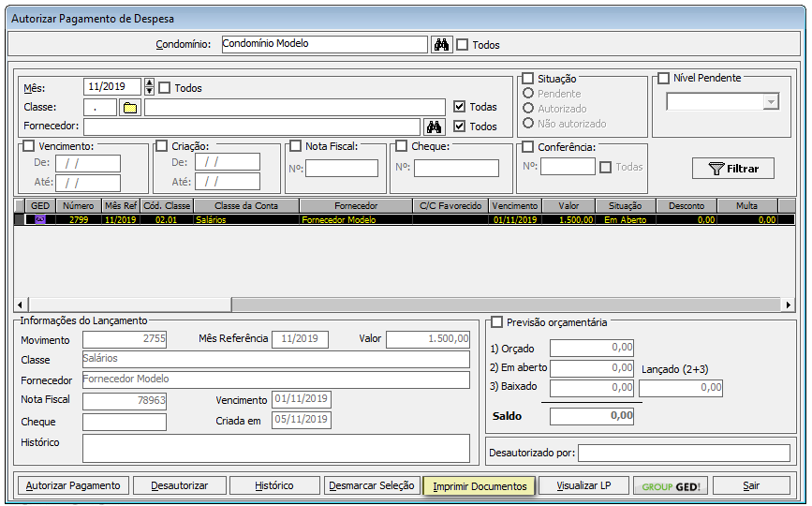The height and width of the screenshot is (506, 812).
Task: Click Vencimento De date field
Action: point(88,163)
